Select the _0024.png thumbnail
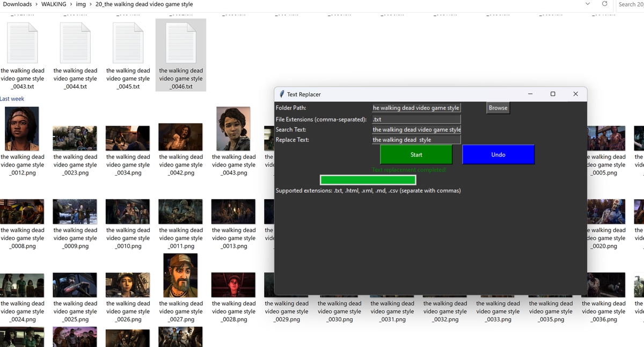This screenshot has width=644, height=347. pos(23,285)
